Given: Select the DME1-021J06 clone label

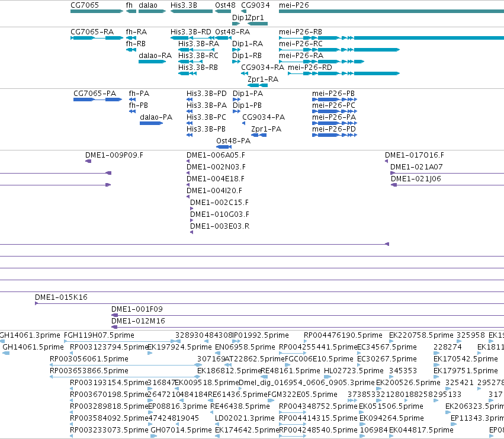Looking at the screenshot, I should pos(416,179).
